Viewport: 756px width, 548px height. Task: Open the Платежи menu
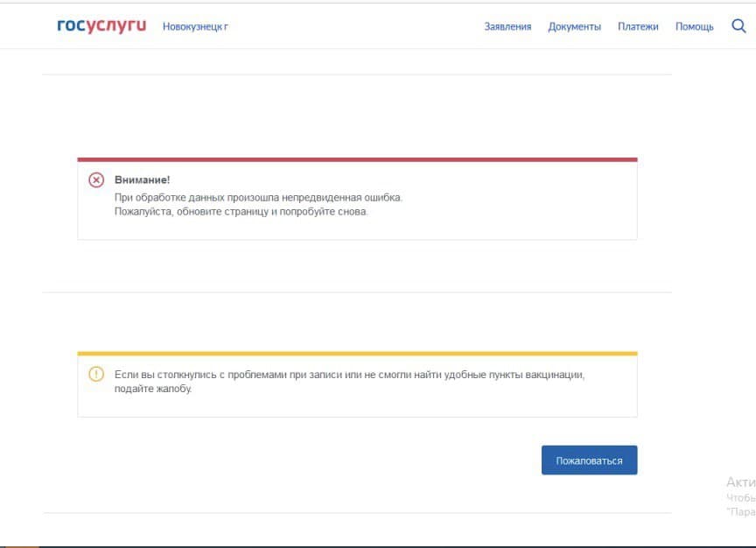(x=638, y=27)
